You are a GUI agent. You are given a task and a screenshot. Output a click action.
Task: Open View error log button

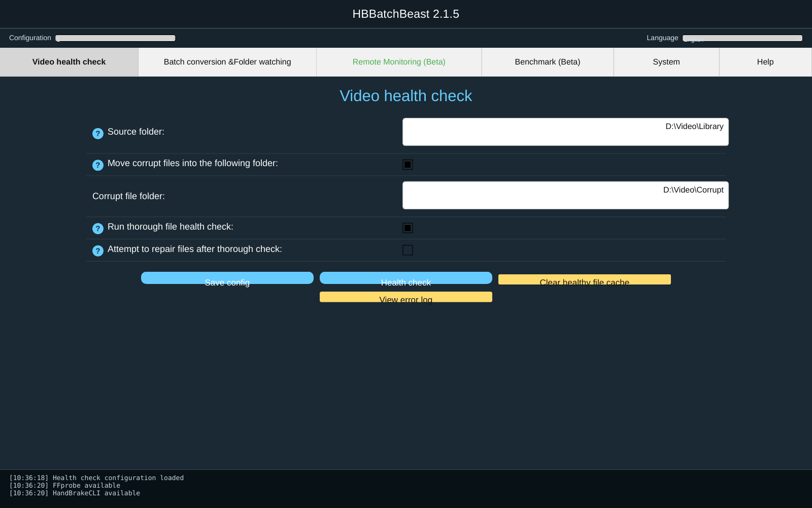[406, 297]
